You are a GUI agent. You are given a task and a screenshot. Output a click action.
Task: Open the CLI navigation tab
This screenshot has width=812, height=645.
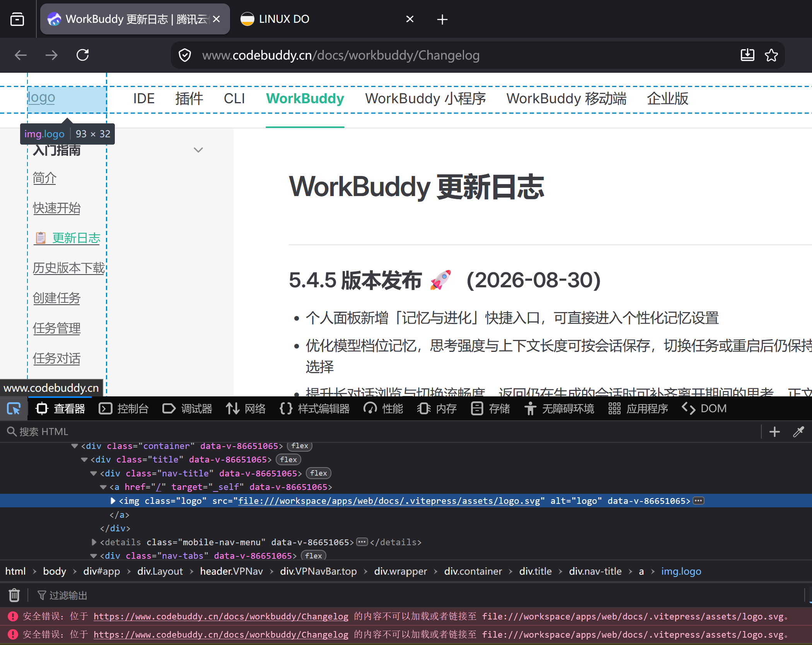coord(234,99)
